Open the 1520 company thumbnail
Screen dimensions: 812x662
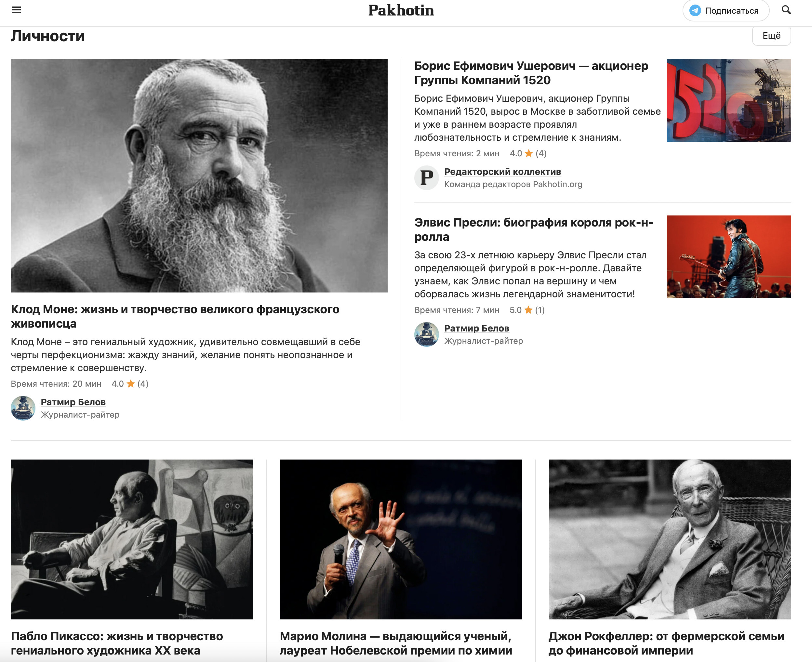(729, 100)
